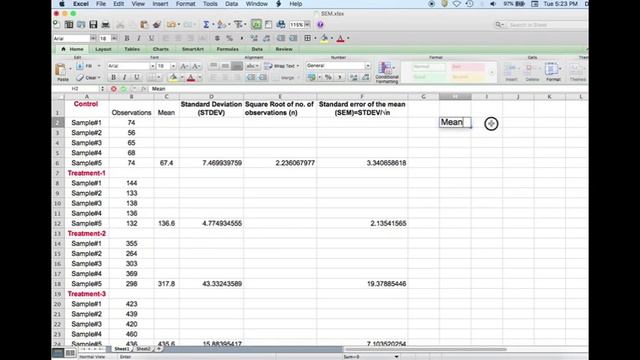Open the Charts ribbon tab
640x360 pixels.
(x=160, y=49)
